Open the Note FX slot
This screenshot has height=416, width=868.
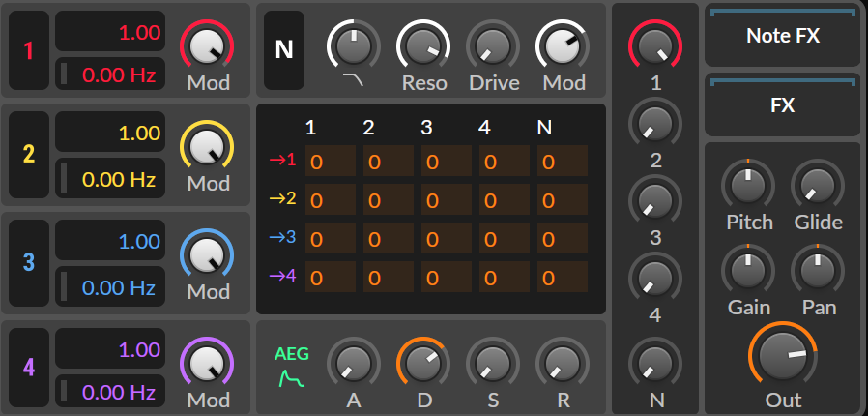[x=783, y=36]
